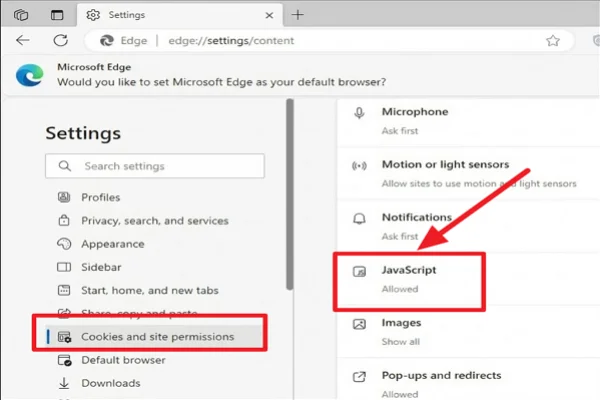Viewport: 600px width, 400px height.
Task: Click the Settings heading
Action: (83, 133)
